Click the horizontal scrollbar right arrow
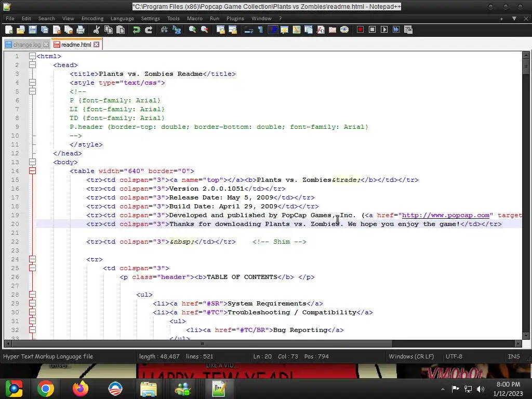 (x=518, y=343)
